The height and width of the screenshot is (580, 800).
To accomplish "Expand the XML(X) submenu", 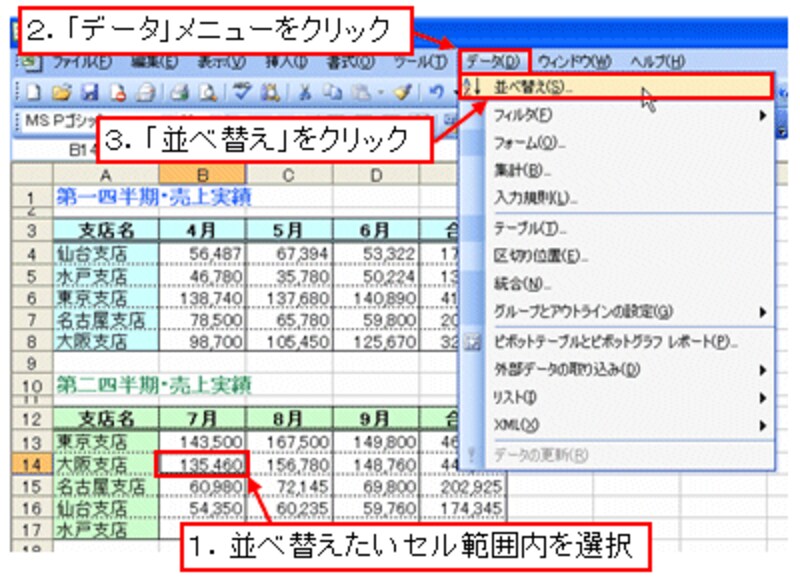I will pyautogui.click(x=617, y=424).
